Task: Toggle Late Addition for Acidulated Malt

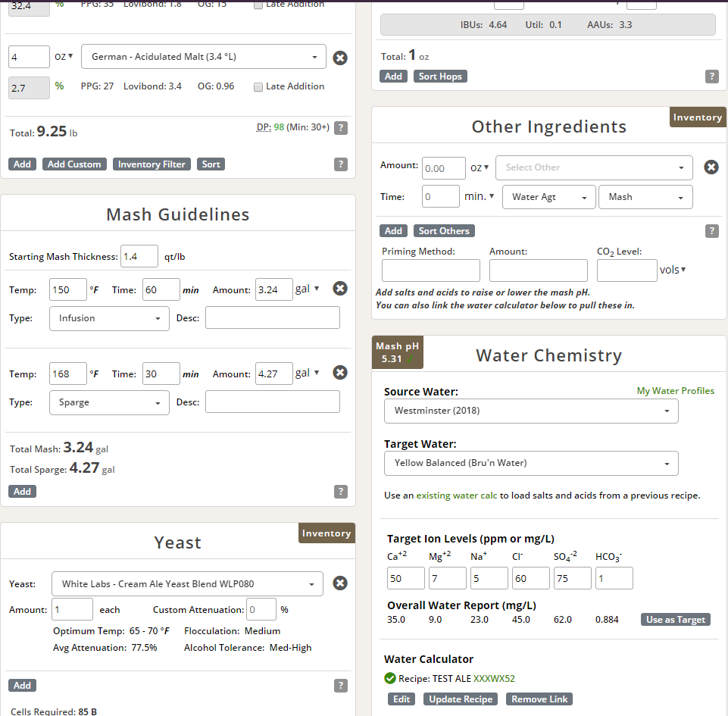Action: (258, 87)
